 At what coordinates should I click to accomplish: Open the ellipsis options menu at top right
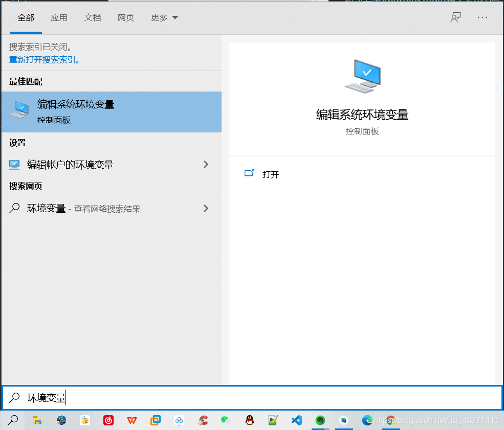coord(482,17)
